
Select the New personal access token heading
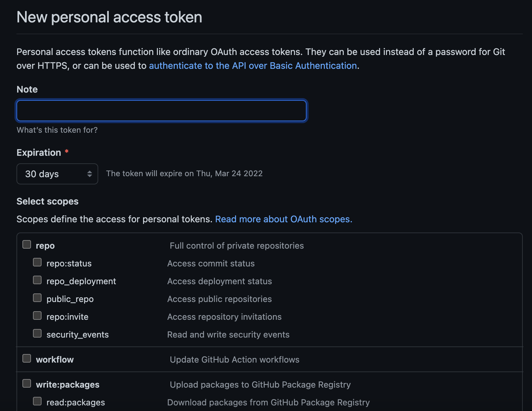[109, 17]
